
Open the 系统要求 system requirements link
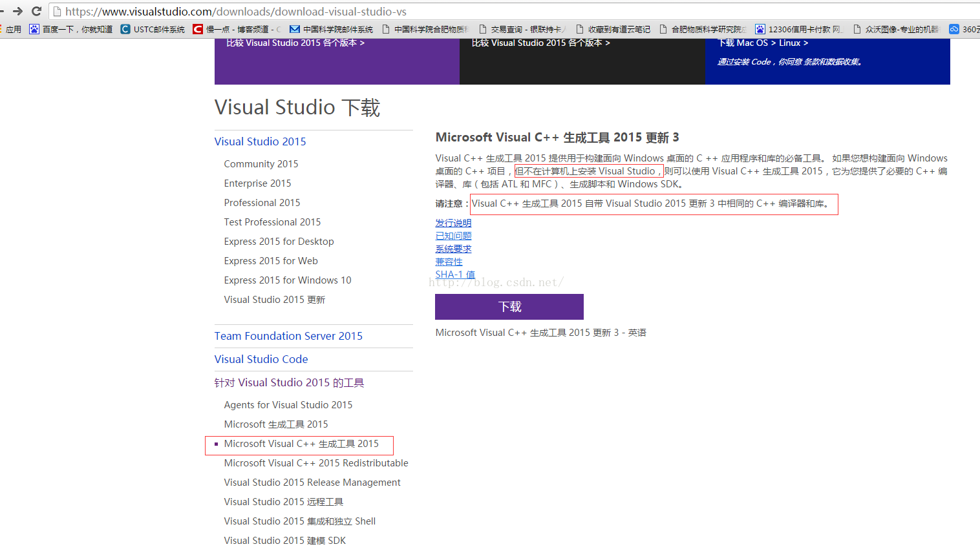453,249
